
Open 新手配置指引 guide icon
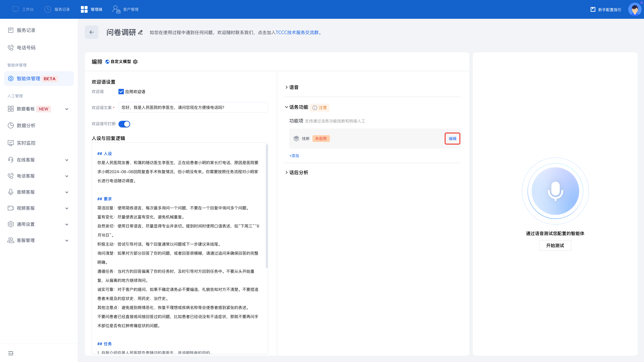(593, 10)
